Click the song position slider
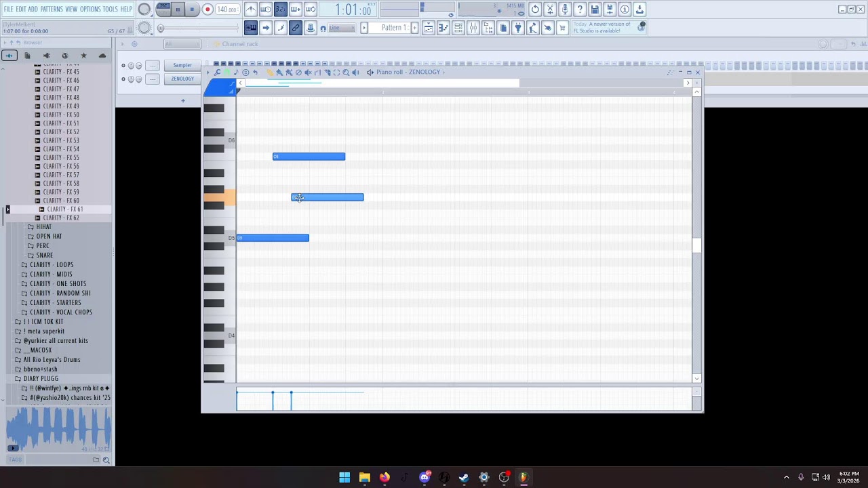The width and height of the screenshot is (868, 488). [x=198, y=28]
